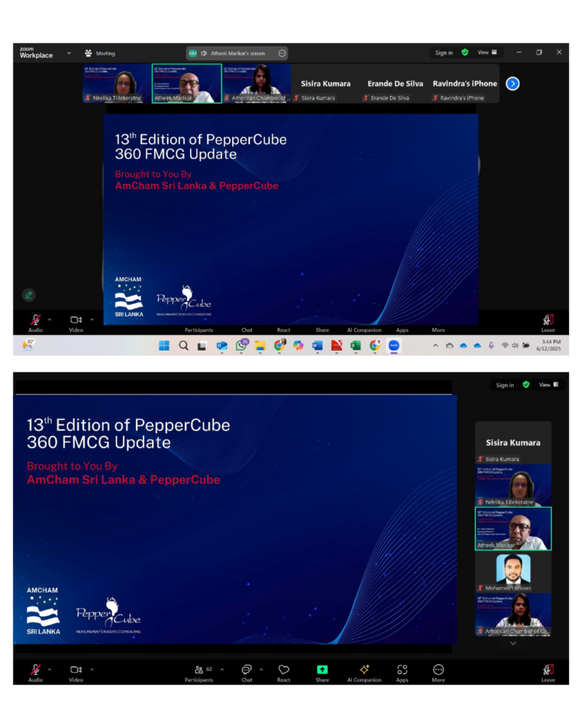Screen dimensions: 582x728
Task: Open taskbar Search
Action: [184, 346]
